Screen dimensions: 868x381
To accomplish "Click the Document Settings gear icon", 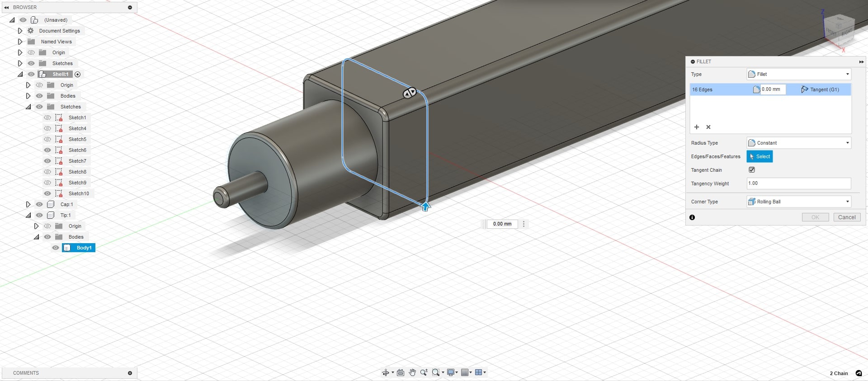I will (31, 31).
